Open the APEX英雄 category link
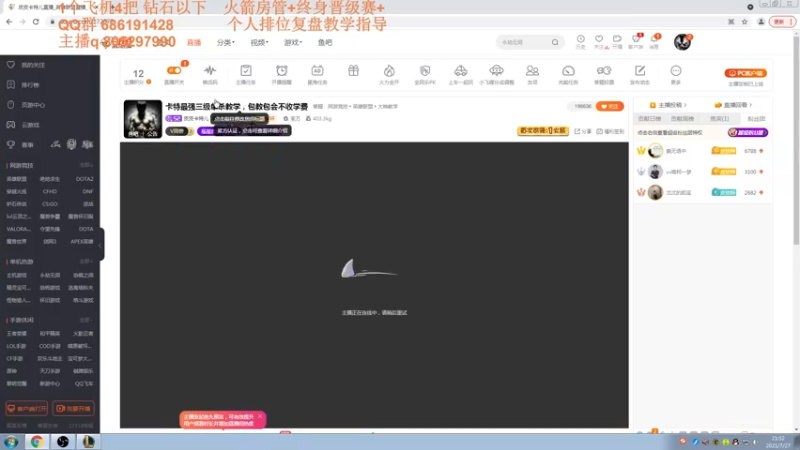Screen dimensions: 800x450 pyautogui.click(x=82, y=242)
